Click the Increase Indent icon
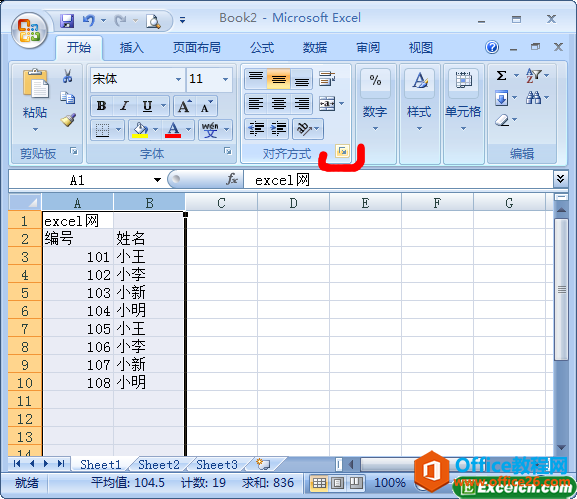The width and height of the screenshot is (577, 499). [x=279, y=129]
